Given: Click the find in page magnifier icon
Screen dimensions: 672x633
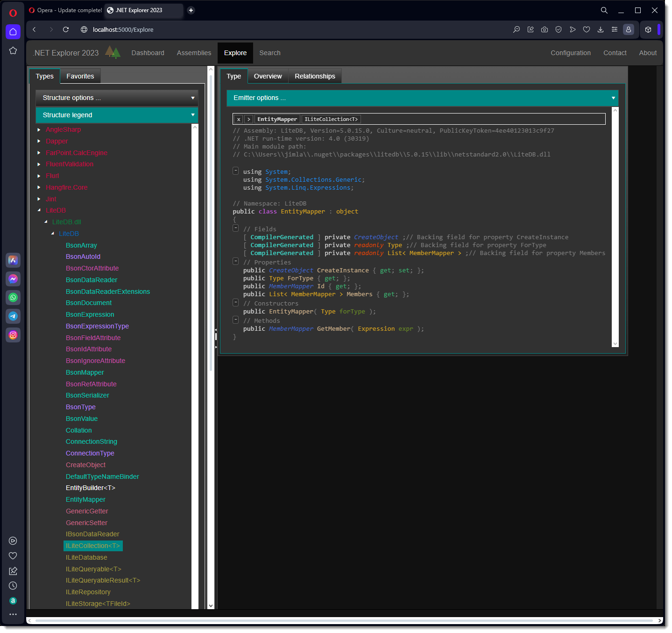Looking at the screenshot, I should click(516, 29).
